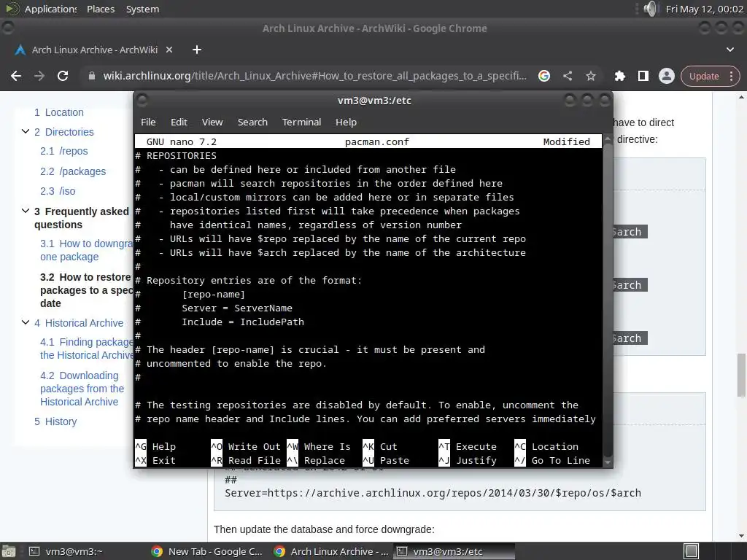Collapse the Directories section in contents

coord(26,131)
